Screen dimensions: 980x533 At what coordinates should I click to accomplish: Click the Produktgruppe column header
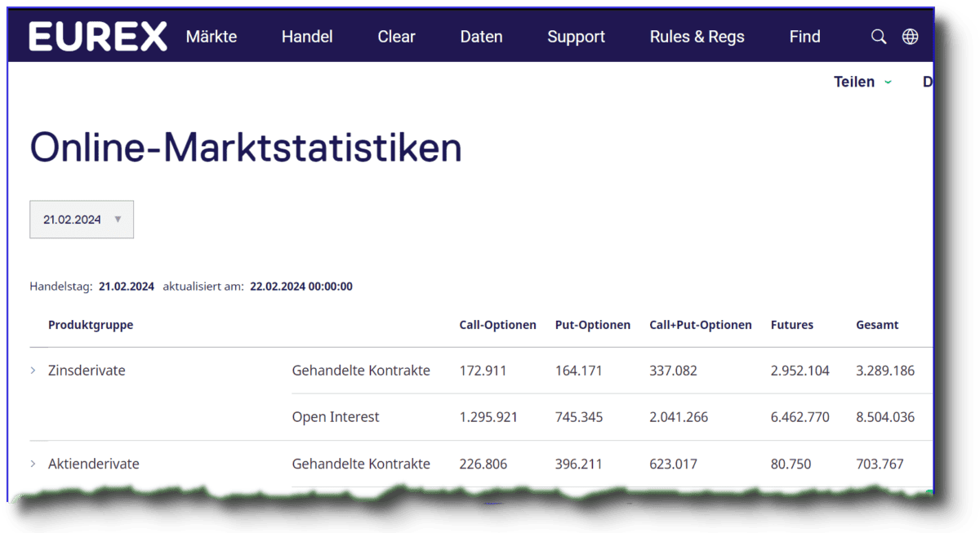[91, 324]
